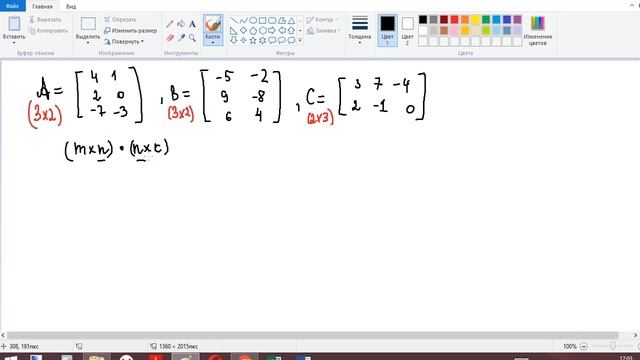Select the Eraser tool

pos(170,38)
